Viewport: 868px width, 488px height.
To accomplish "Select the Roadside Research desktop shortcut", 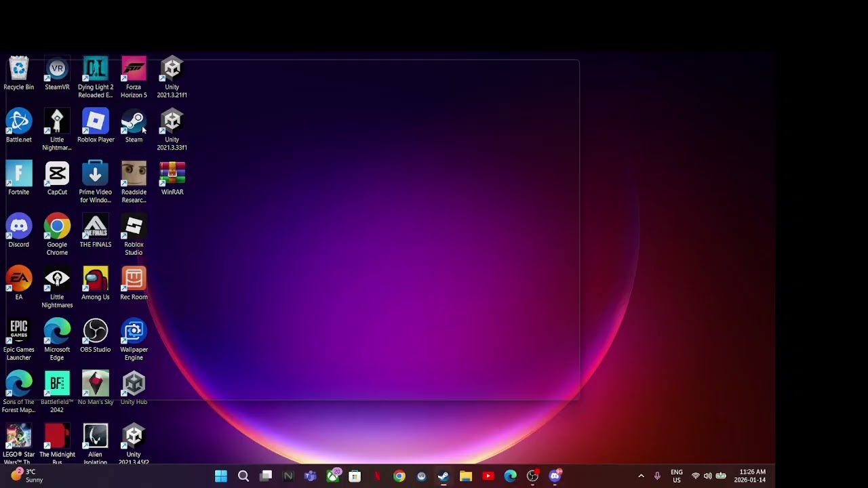I will (134, 182).
